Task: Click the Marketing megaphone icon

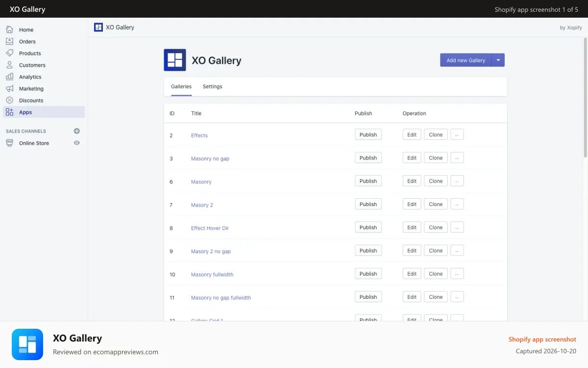Action: pyautogui.click(x=9, y=88)
